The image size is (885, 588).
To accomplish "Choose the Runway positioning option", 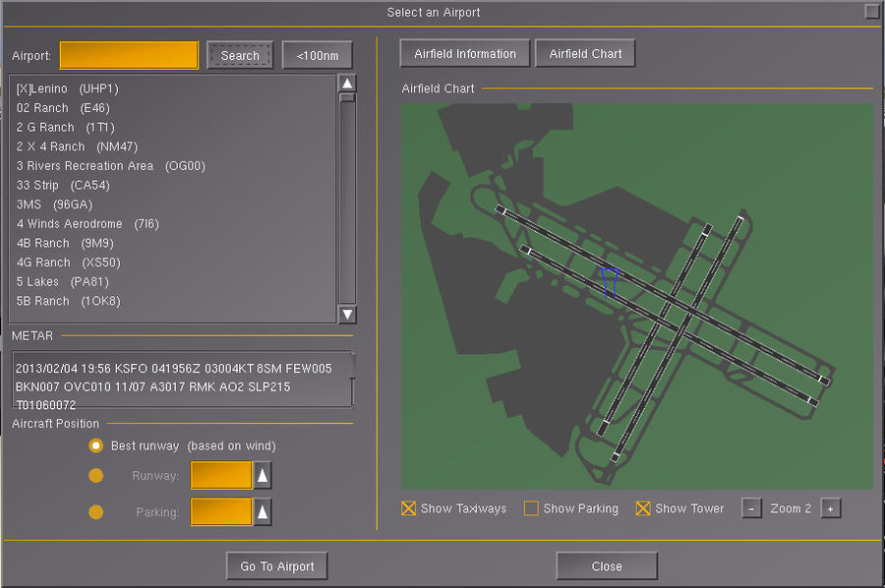I will (x=95, y=475).
